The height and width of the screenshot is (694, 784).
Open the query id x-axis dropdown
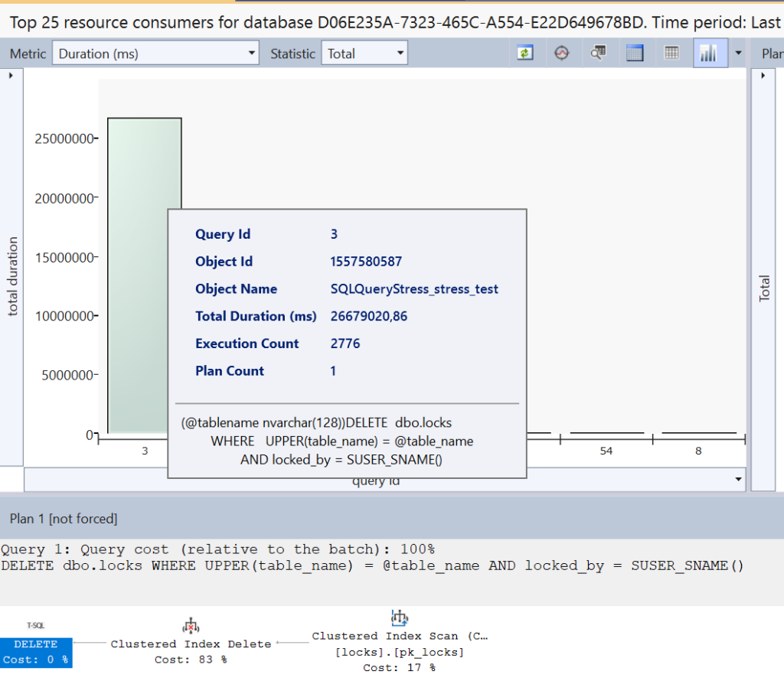738,480
